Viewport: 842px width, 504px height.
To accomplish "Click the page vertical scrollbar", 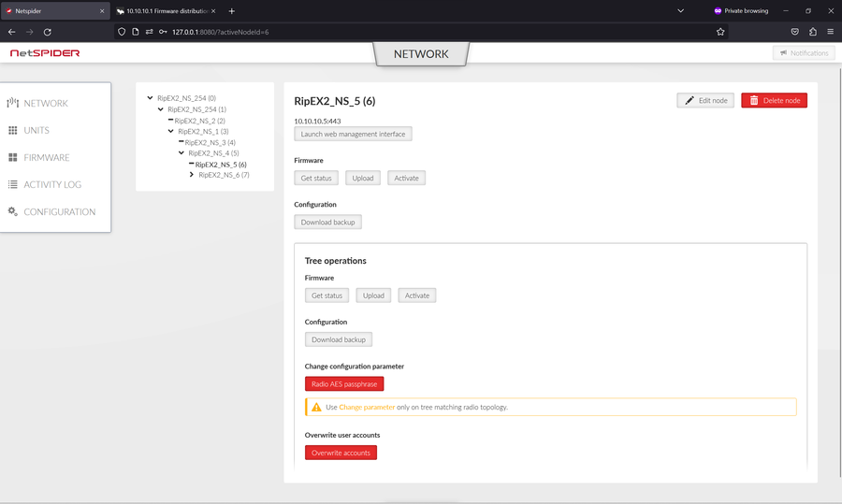I will [x=840, y=273].
